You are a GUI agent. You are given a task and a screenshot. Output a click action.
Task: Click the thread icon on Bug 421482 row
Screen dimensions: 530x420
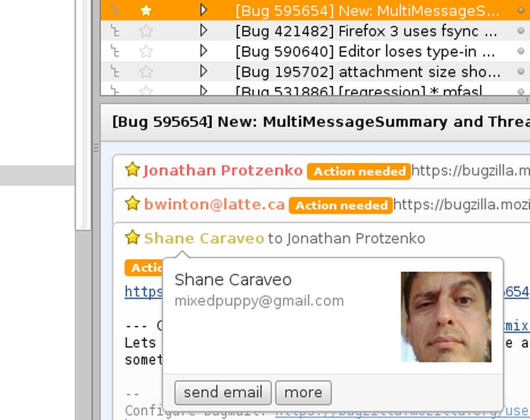coord(114,31)
